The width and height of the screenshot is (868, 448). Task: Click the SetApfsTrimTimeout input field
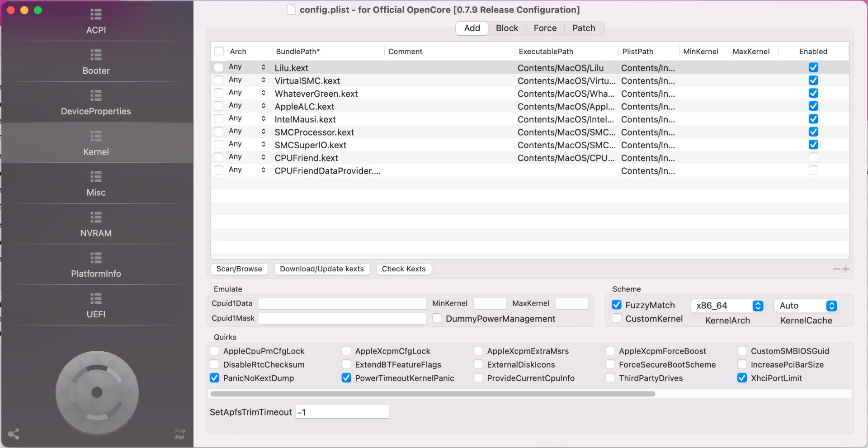(x=342, y=412)
